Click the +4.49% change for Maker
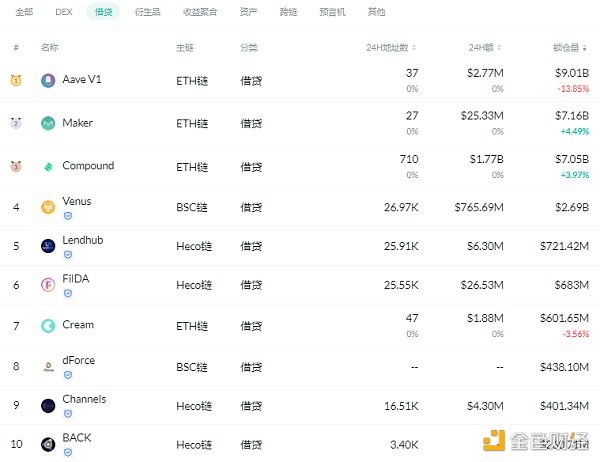Viewport: 600px width, 462px height. (x=574, y=131)
